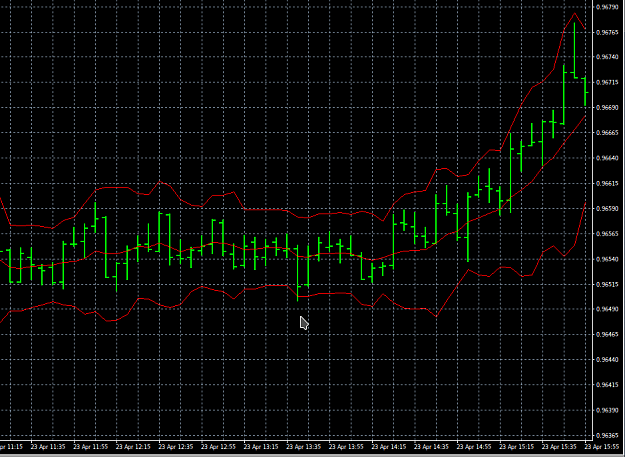Click the 23 Apr 12:15 time label
625x457 pixels.
point(133,447)
